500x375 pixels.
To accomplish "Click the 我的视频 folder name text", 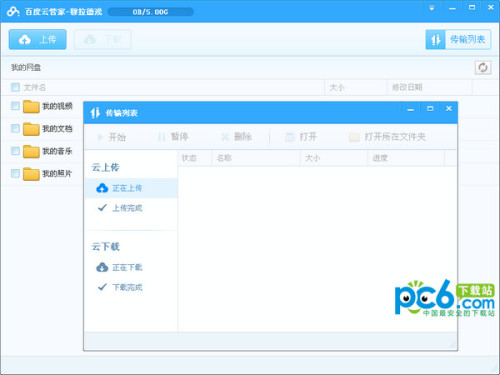I will click(x=57, y=106).
